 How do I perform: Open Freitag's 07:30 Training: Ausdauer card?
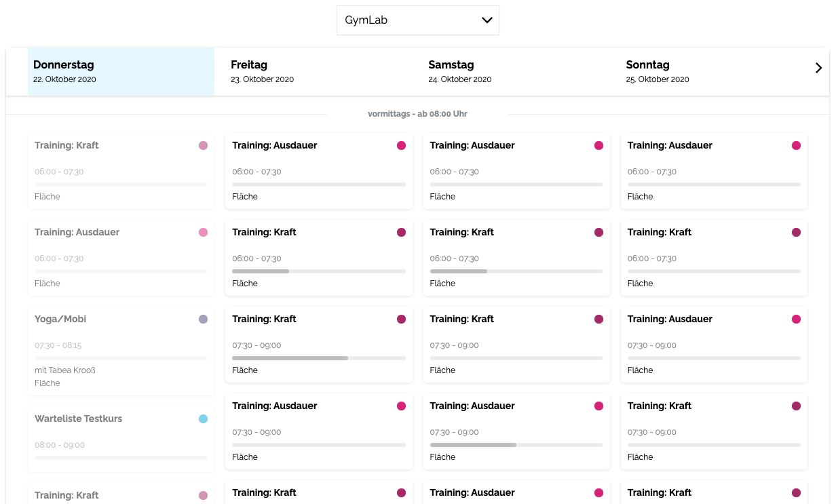coord(319,431)
